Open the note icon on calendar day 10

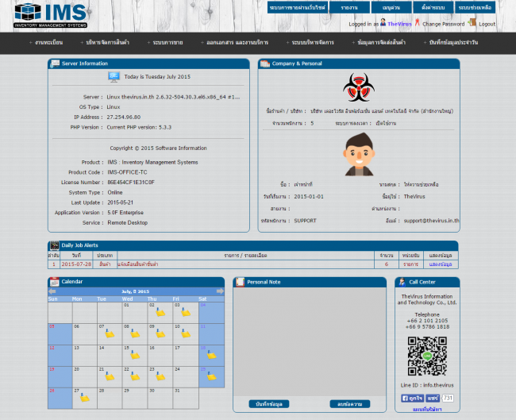point(186,333)
